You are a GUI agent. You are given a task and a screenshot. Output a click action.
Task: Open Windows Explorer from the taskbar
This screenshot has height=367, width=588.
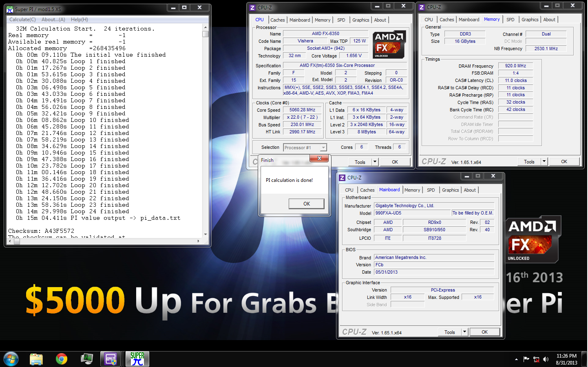click(x=36, y=359)
